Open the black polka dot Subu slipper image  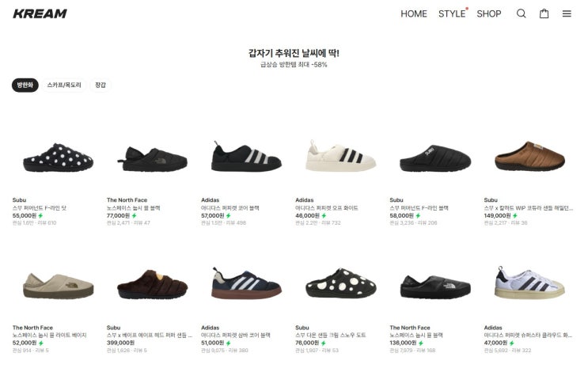coord(58,158)
